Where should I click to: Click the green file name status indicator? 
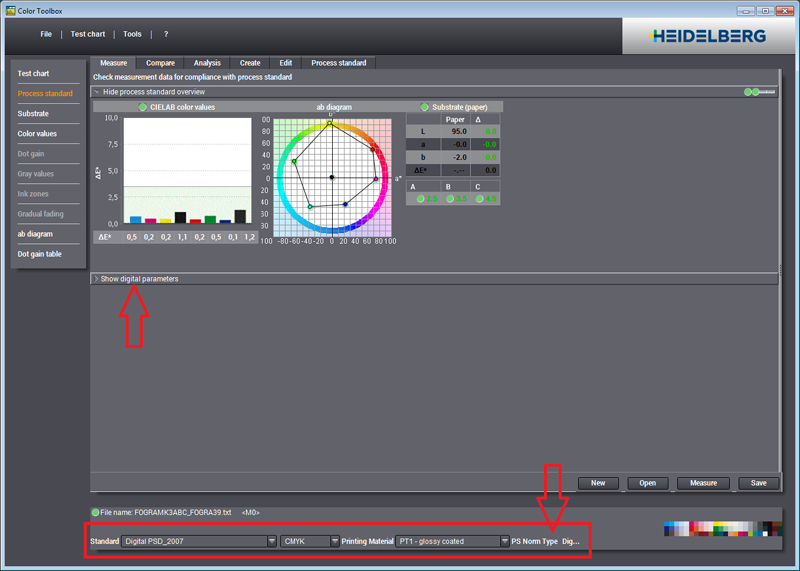96,512
